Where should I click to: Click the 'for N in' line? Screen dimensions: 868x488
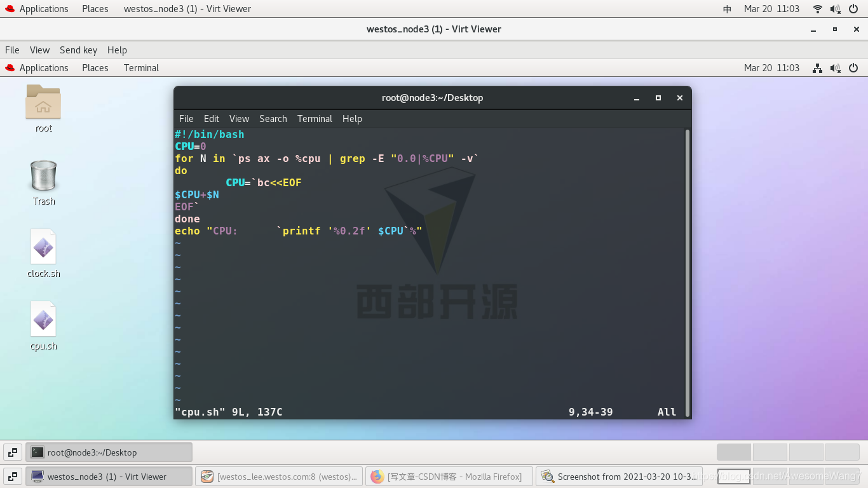(x=327, y=159)
